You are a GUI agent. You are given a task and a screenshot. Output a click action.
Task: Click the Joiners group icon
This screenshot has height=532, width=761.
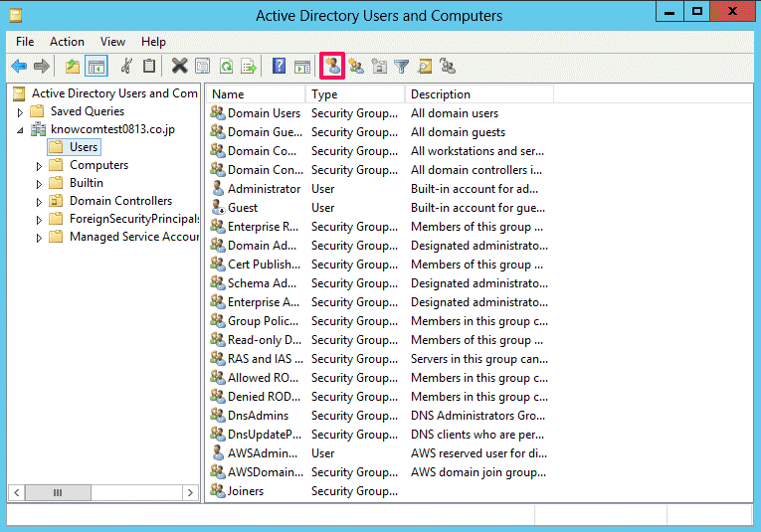(218, 491)
